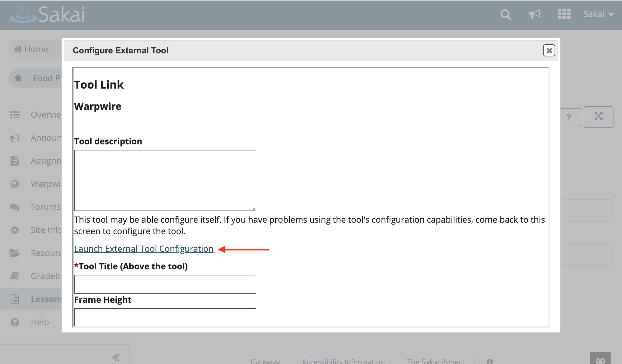Image resolution: width=622 pixels, height=364 pixels.
Task: Open Accessibility Information footer link
Action: (343, 361)
